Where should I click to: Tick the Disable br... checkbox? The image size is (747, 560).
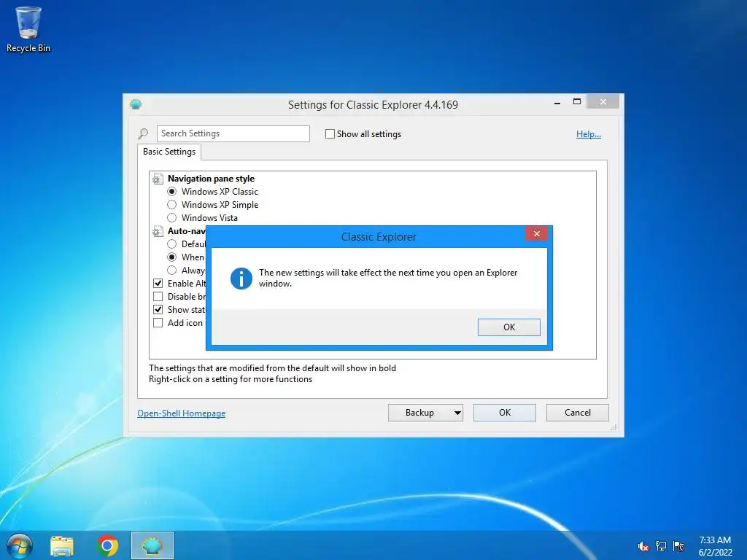158,296
